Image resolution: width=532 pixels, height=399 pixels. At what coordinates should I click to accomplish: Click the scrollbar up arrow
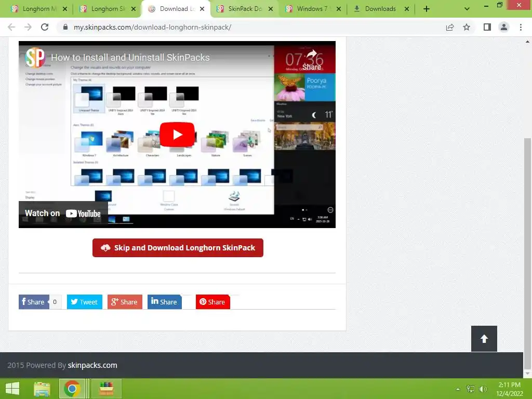click(x=527, y=42)
